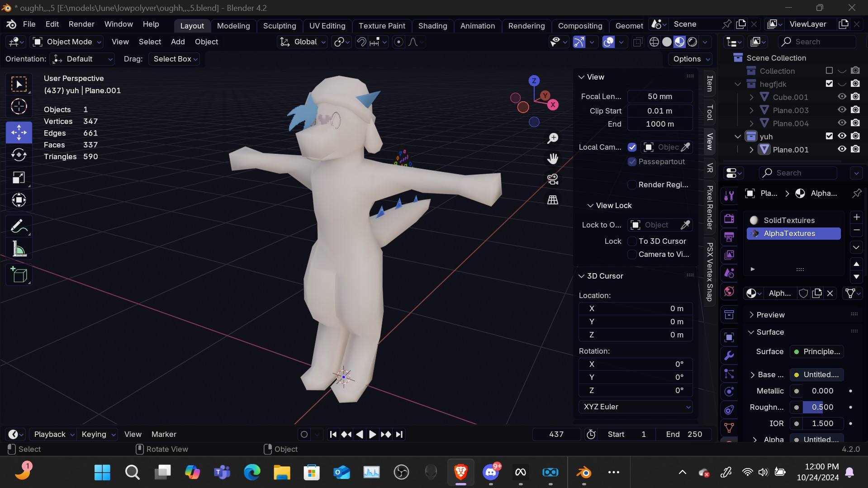The image size is (868, 488).
Task: Open the Options dropdown in viewport header
Action: coord(690,59)
